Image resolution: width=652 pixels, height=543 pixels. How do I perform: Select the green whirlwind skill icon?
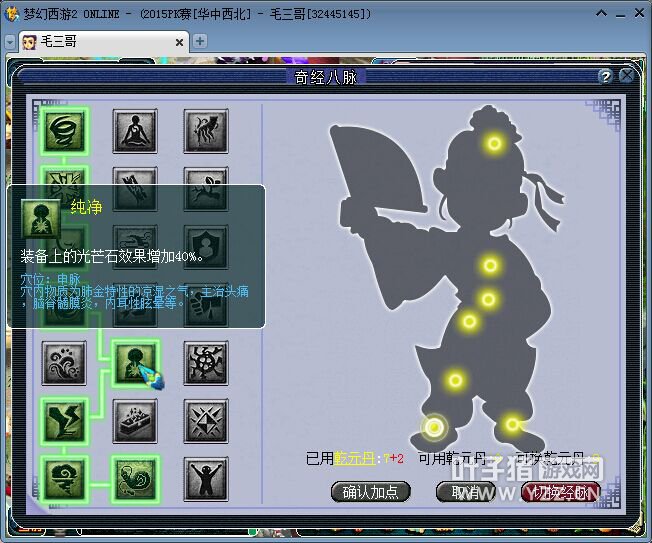pos(64,131)
